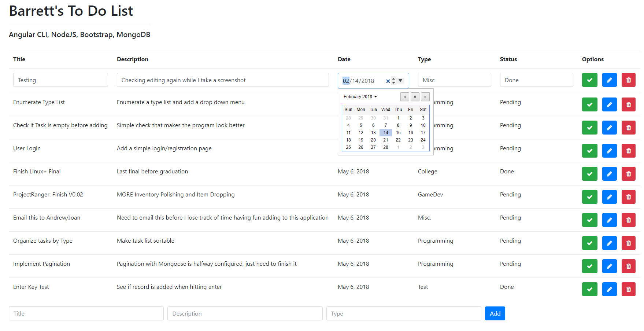Click the 'Enter Key Test' title cell
Screen dimensions: 644x331
(31, 287)
